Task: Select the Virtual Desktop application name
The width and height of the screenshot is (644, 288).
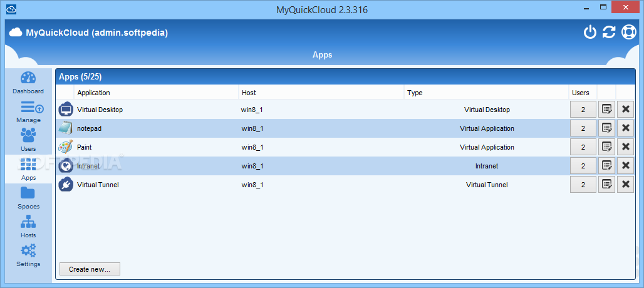Action: point(100,110)
